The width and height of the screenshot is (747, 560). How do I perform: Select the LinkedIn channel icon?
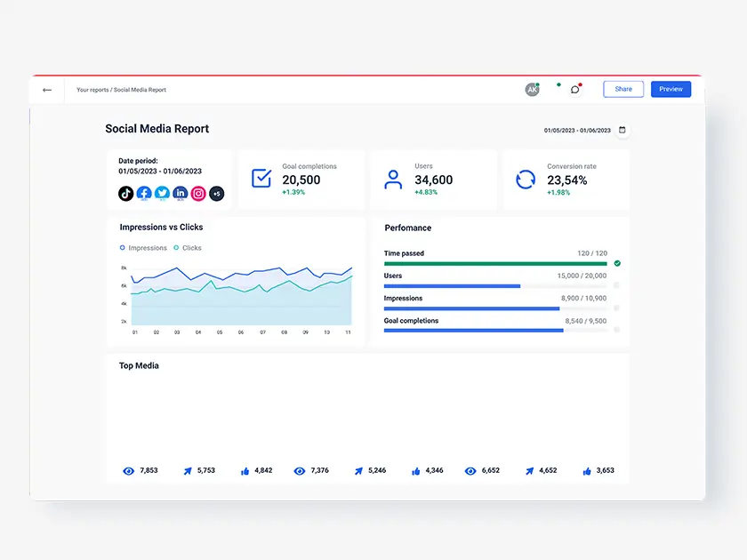[181, 194]
